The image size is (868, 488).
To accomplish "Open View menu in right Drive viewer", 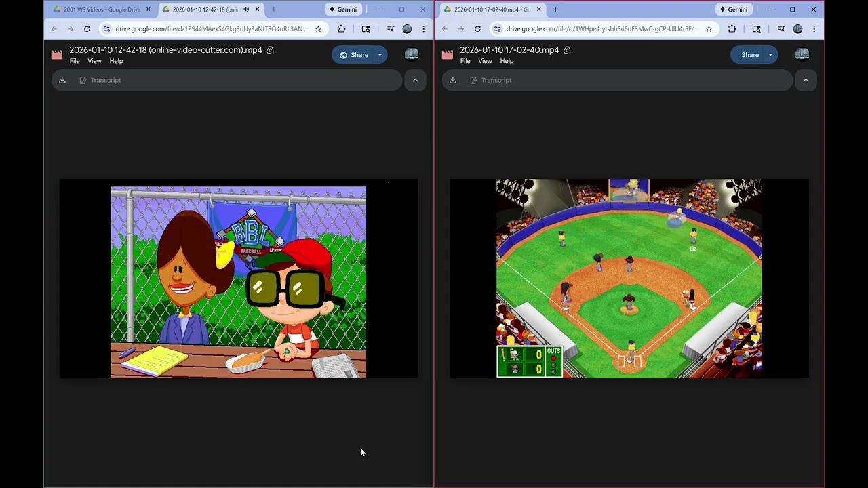I will [x=485, y=61].
